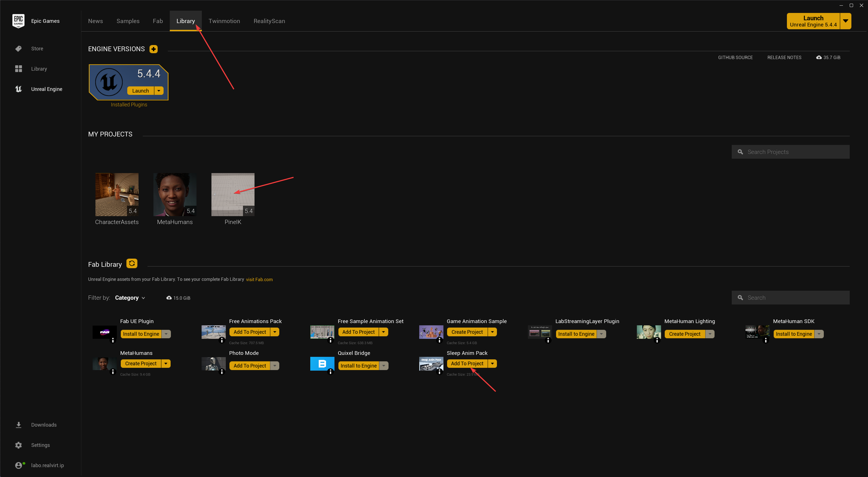This screenshot has width=868, height=477.
Task: Open the CharacterAssets project thumbnail
Action: tap(117, 195)
